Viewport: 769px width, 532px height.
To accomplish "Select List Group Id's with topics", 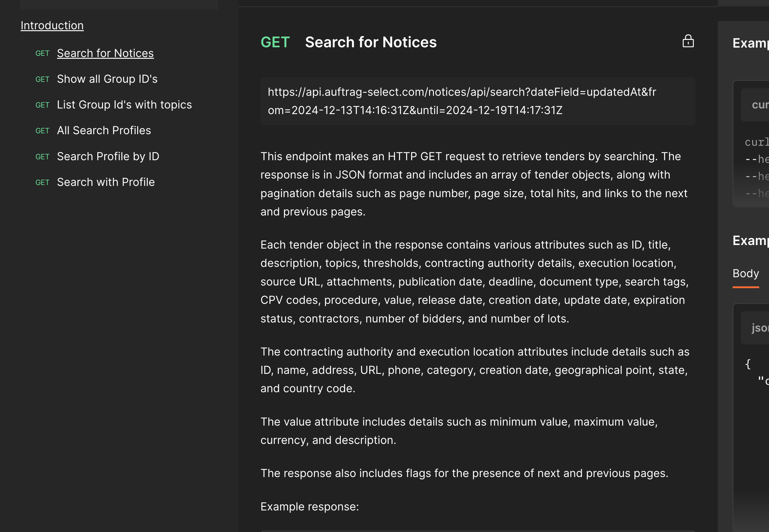I will click(x=125, y=105).
